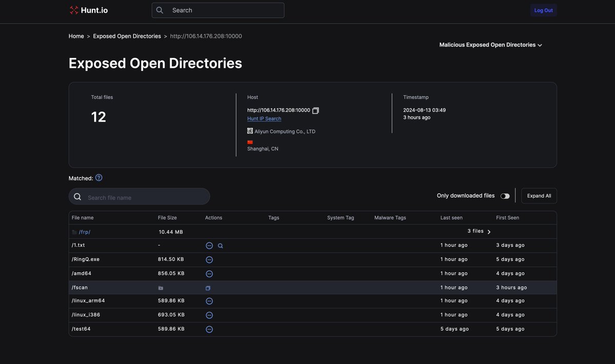The width and height of the screenshot is (615, 364).
Task: Open the /frp/ folder link
Action: (85, 232)
